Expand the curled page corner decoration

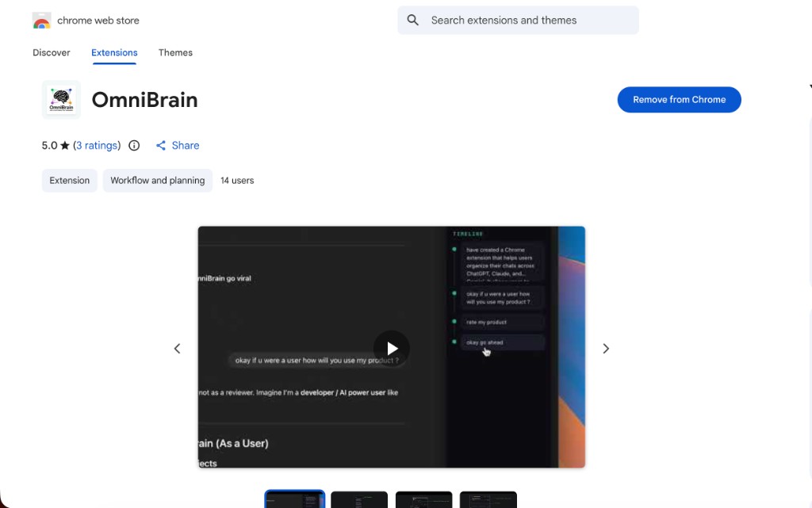coord(806,86)
